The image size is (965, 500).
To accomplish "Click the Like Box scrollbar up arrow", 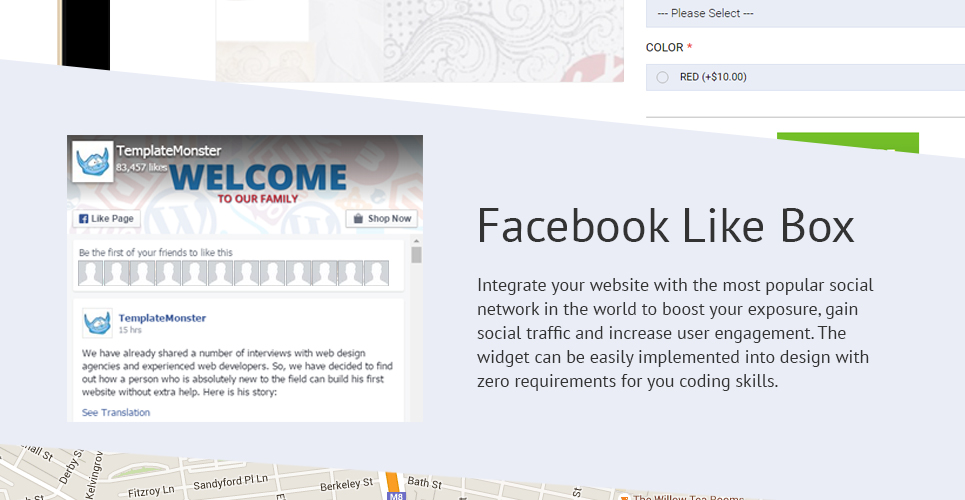I will click(416, 241).
